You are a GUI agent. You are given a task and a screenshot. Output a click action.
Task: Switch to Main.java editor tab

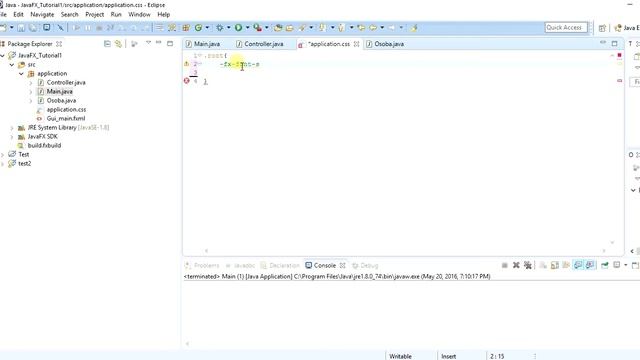203,44
